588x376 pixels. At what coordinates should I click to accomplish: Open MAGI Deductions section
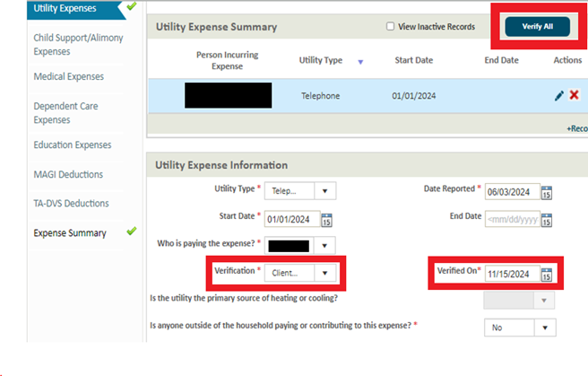68,174
